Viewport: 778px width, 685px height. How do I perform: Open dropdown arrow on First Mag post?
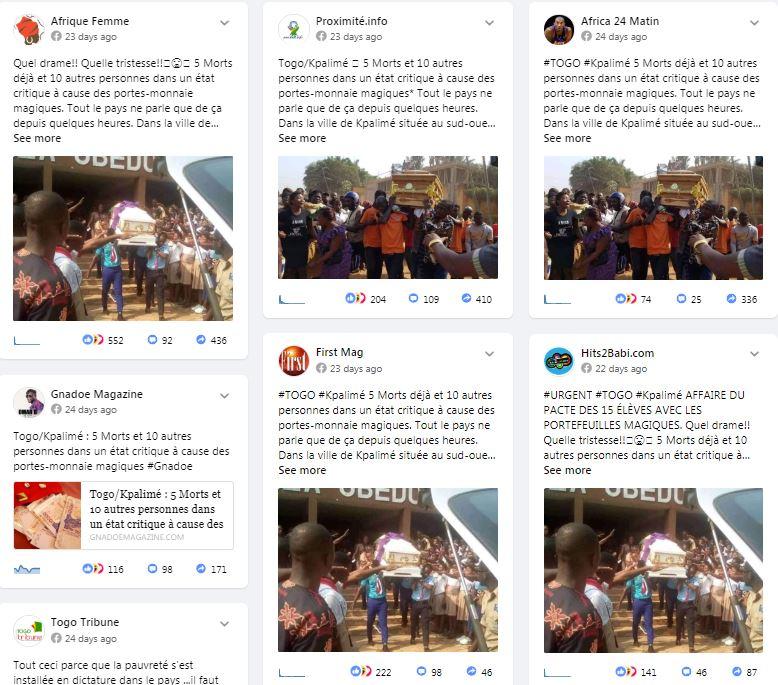[x=490, y=354]
